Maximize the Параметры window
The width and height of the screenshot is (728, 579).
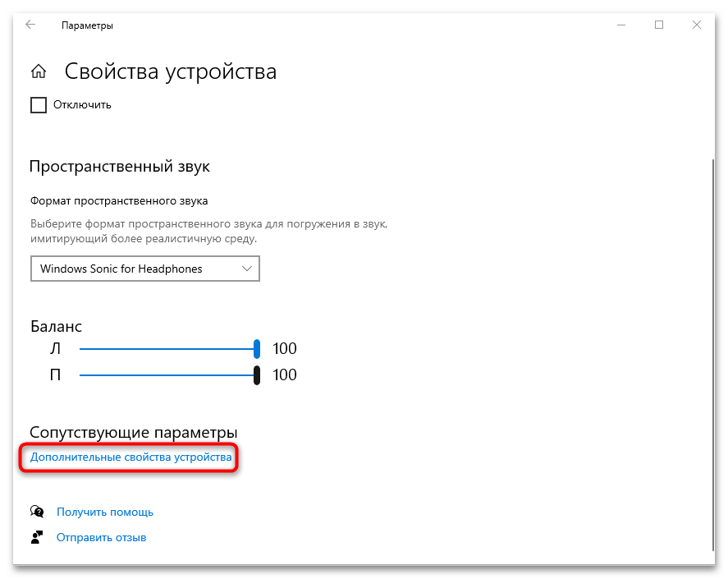658,25
